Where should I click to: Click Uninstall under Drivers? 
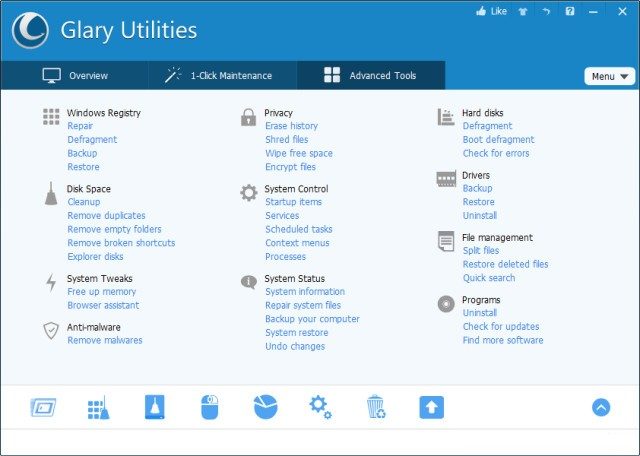coord(480,216)
